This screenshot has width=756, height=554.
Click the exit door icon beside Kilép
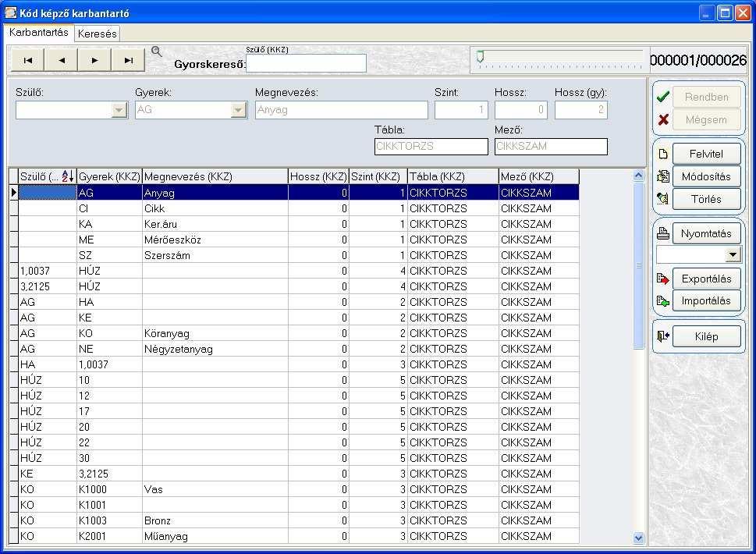click(663, 336)
